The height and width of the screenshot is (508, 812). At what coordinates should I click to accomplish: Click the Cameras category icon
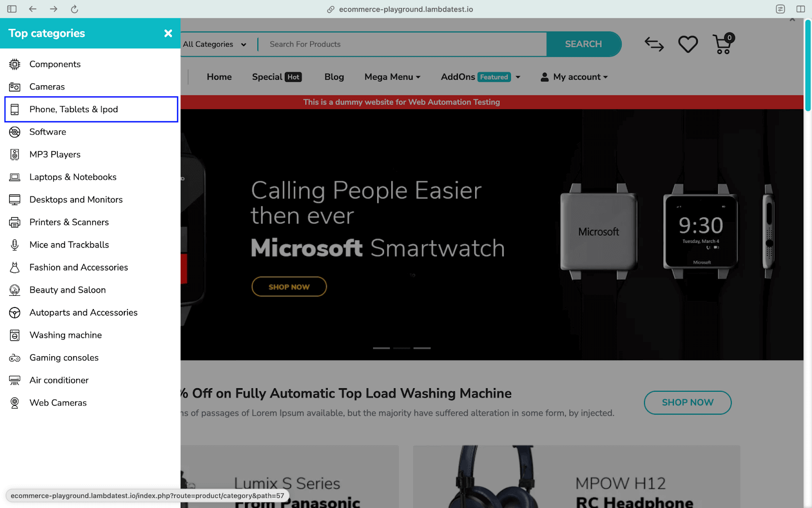(x=15, y=87)
